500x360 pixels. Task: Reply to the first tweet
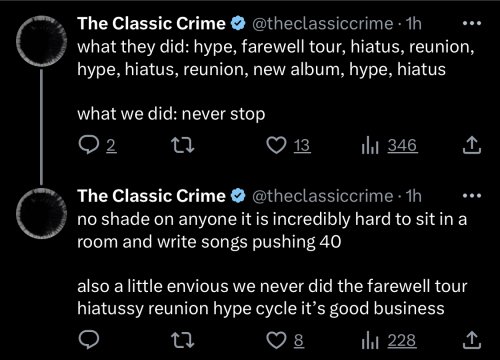click(x=97, y=146)
